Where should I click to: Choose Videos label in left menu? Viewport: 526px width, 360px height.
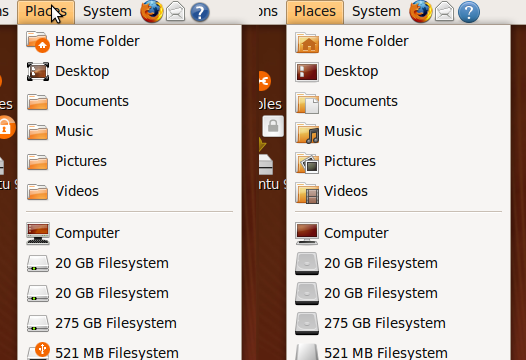pyautogui.click(x=77, y=191)
